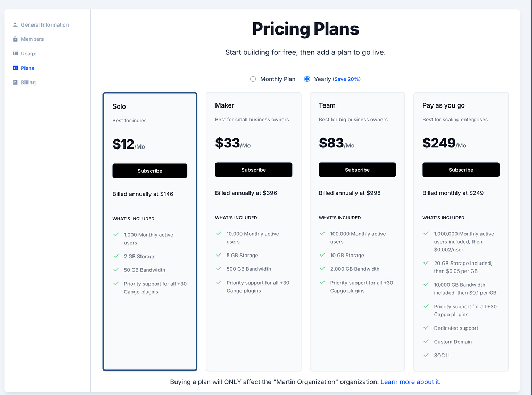Click checkmark icon beside Custom Domain
This screenshot has width=532, height=395.
coord(426,342)
